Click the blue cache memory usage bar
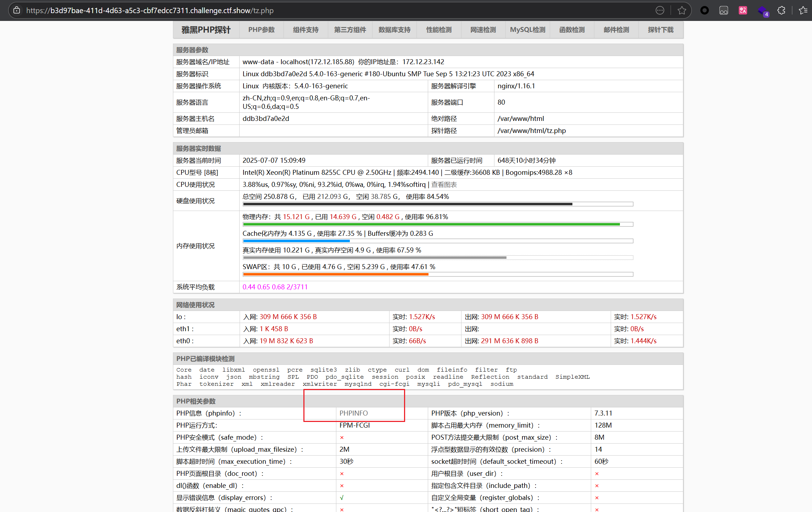The image size is (812, 512). 438,241
